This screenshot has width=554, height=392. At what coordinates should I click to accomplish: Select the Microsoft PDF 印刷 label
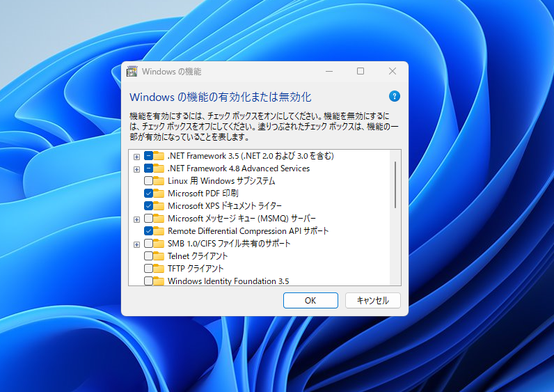pos(203,194)
